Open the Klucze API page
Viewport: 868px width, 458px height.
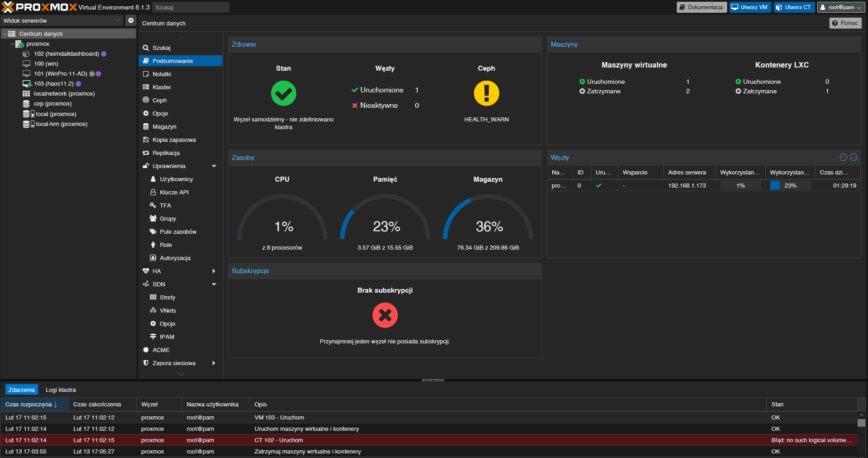174,193
